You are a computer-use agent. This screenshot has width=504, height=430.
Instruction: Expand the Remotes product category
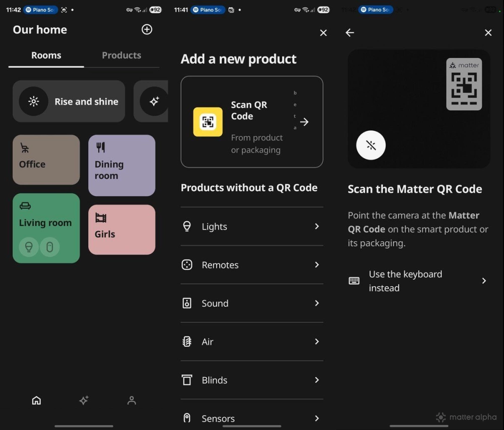251,265
